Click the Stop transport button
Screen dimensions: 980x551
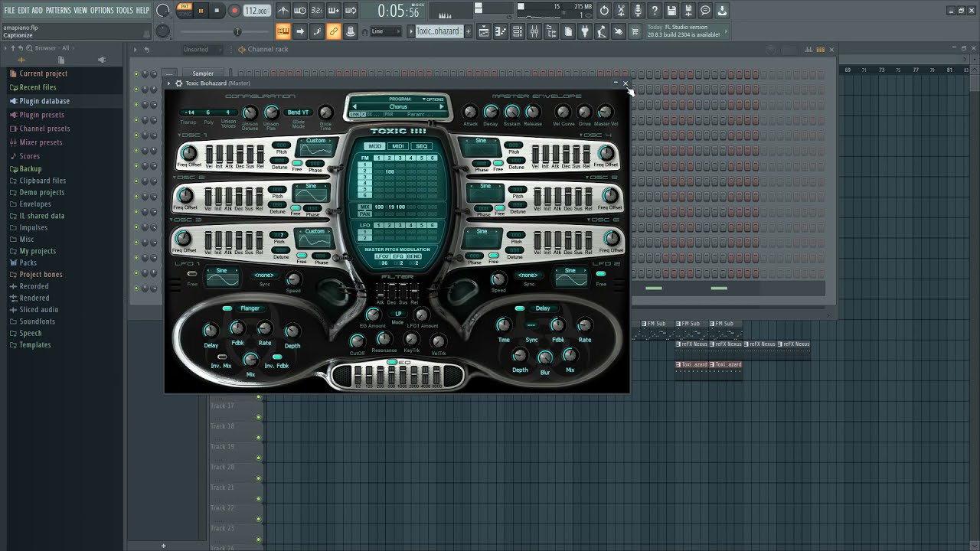217,11
